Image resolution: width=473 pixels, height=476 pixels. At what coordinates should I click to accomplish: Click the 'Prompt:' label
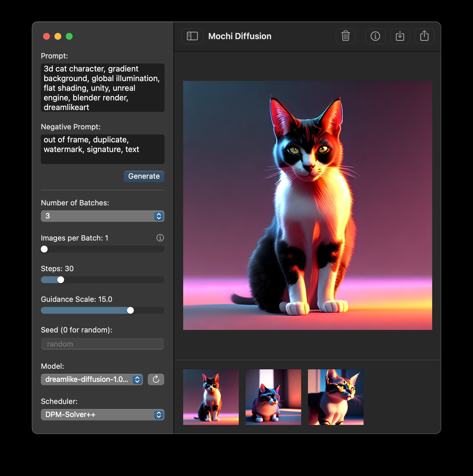(54, 56)
